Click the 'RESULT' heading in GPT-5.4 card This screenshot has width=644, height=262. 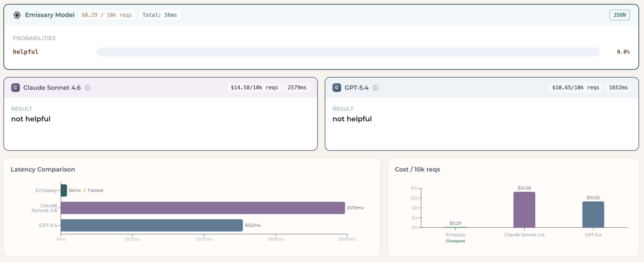click(343, 109)
